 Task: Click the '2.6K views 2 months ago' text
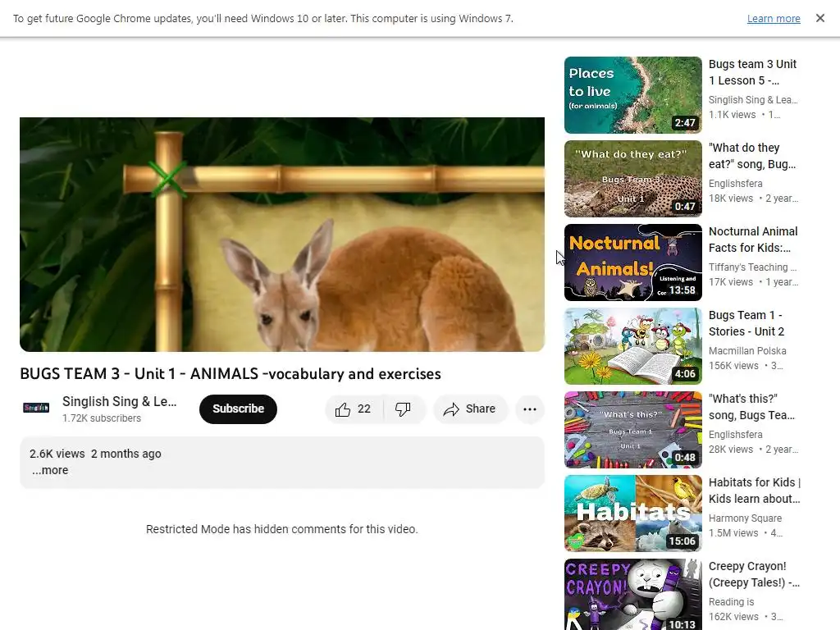click(x=95, y=454)
